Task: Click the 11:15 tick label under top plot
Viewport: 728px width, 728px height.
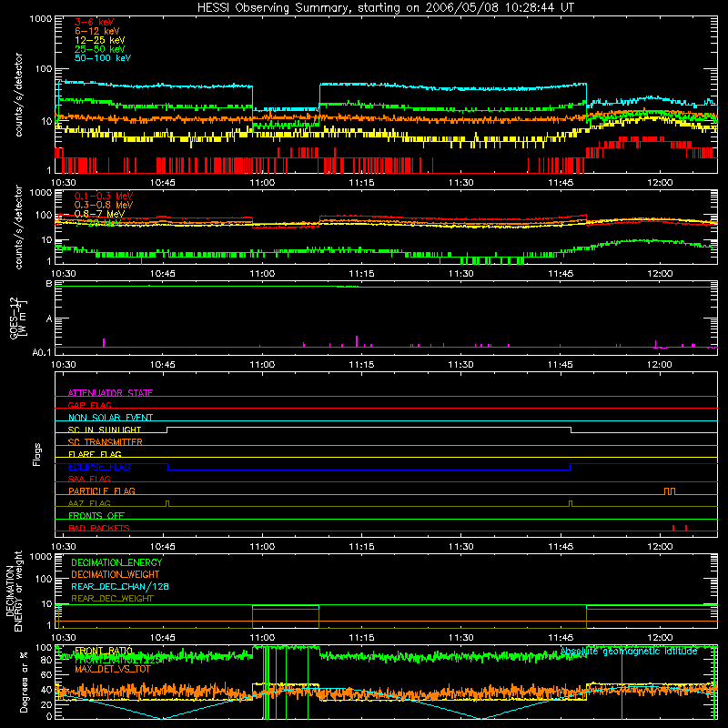Action: [x=361, y=183]
